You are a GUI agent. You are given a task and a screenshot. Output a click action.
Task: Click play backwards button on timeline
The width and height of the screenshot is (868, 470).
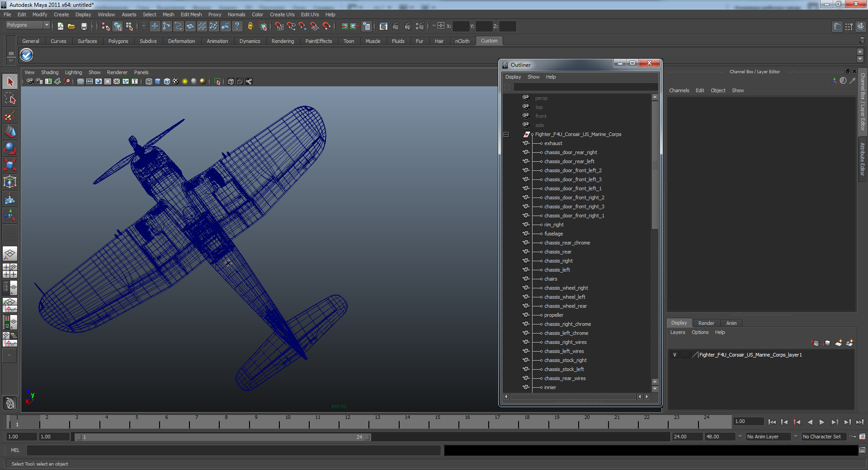pos(810,422)
